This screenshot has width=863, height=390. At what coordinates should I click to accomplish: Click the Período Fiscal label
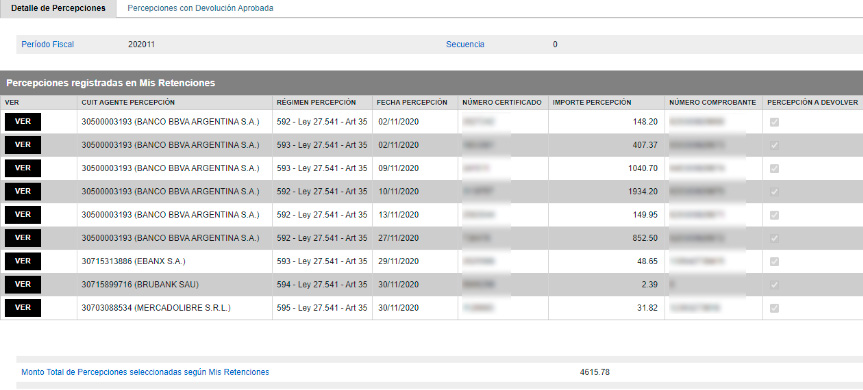[x=48, y=45]
